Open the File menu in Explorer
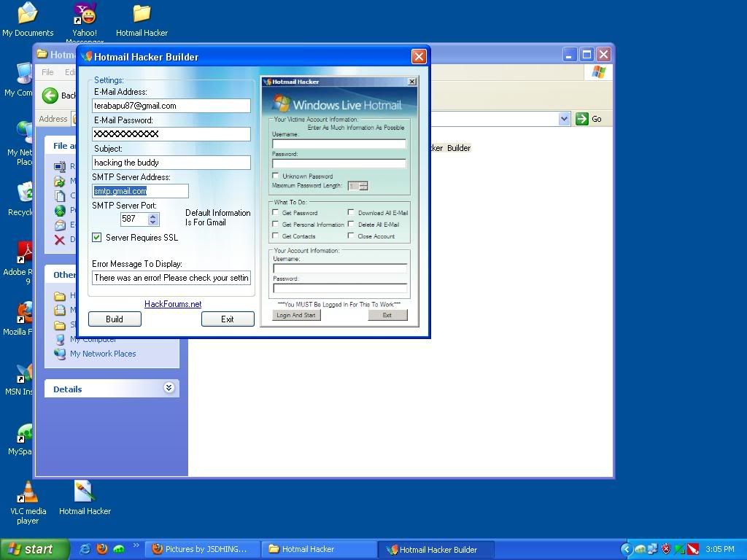This screenshot has width=747, height=560. click(47, 72)
